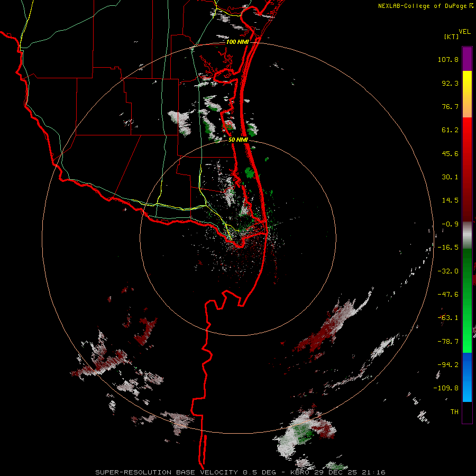
Task: Click the -47.6 velocity scale value
Action: (x=448, y=295)
